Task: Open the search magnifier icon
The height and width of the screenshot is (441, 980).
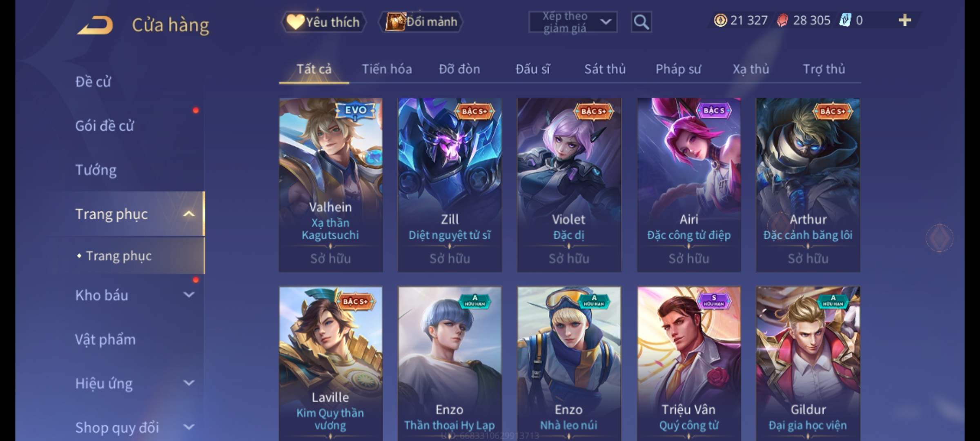Action: click(x=641, y=22)
